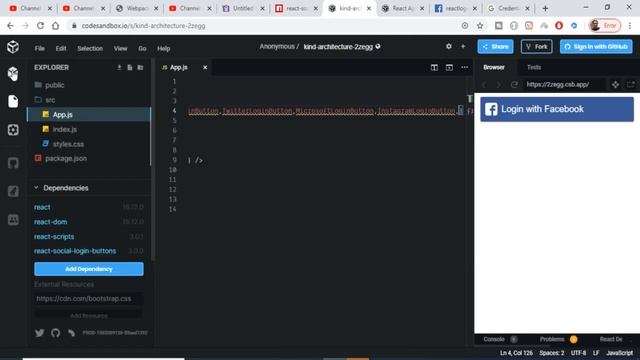Click Ln 4, Col 126 position indicator
The width and height of the screenshot is (640, 360).
coord(516,353)
